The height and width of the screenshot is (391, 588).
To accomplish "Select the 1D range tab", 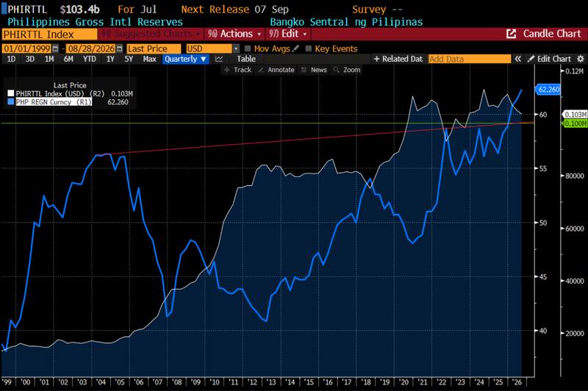I will [11, 59].
